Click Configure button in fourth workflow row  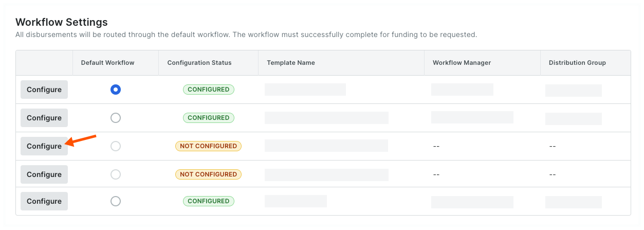click(44, 174)
